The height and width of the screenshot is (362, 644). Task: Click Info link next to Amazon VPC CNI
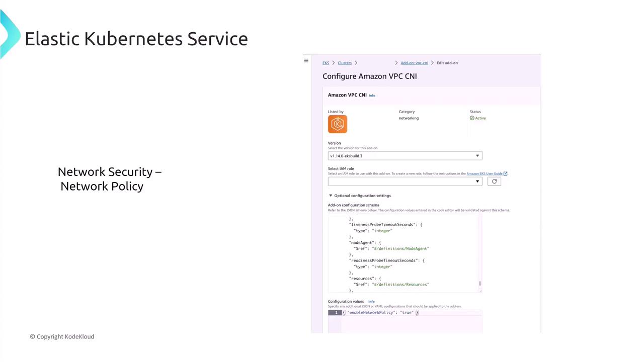(x=372, y=96)
